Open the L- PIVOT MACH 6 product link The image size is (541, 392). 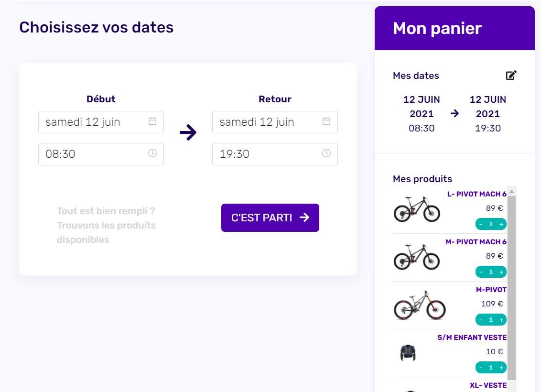point(477,194)
